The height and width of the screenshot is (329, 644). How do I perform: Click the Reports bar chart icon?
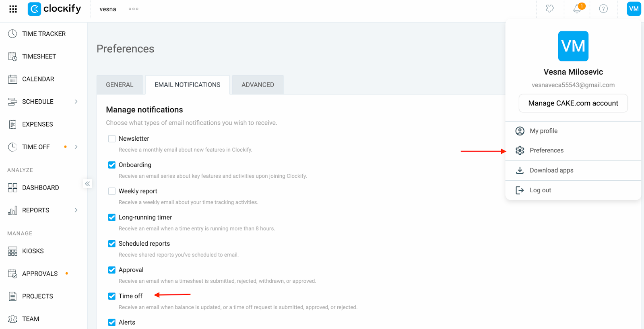pos(12,210)
